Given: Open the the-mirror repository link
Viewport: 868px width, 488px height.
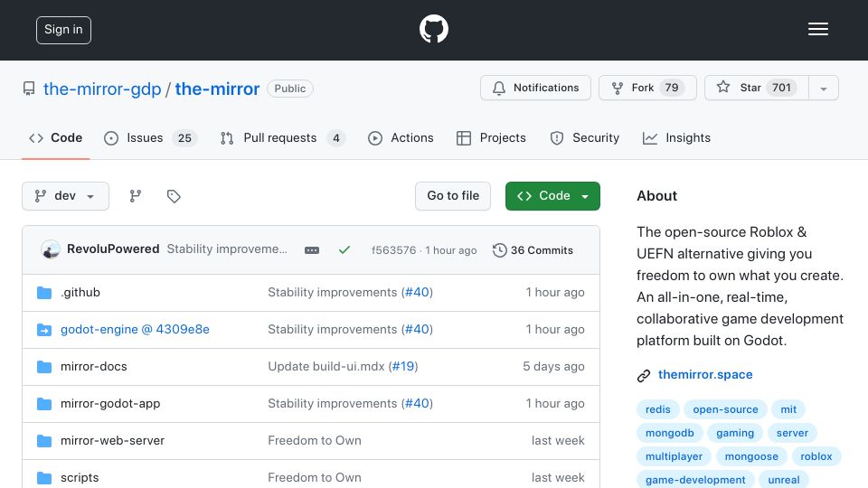Looking at the screenshot, I should point(217,89).
